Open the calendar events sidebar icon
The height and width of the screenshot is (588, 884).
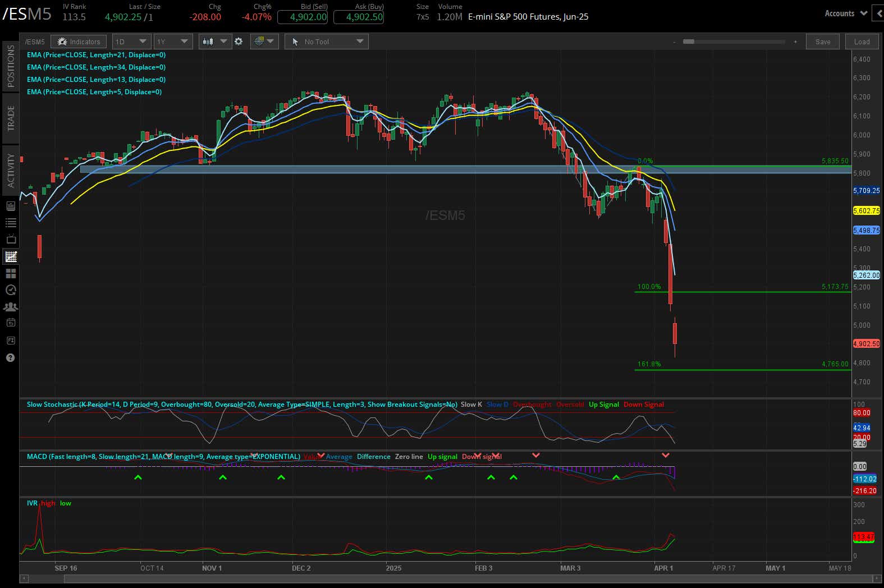click(11, 323)
